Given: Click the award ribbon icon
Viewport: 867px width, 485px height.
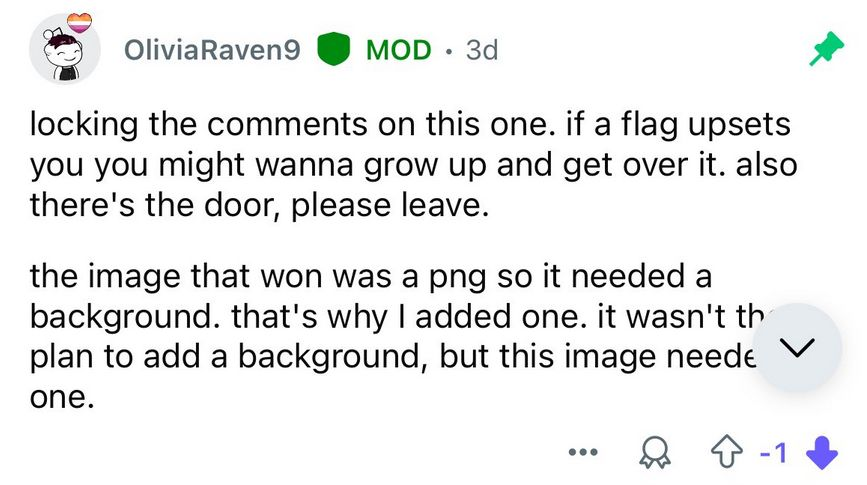Looking at the screenshot, I should [x=655, y=452].
